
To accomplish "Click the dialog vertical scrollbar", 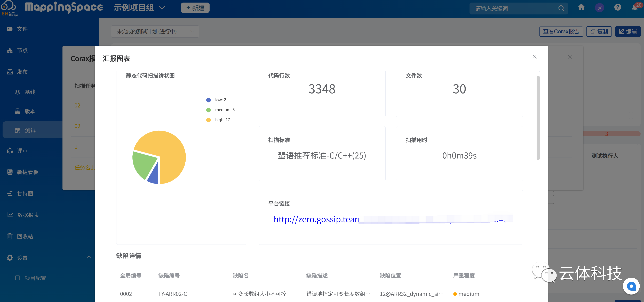I will 538,118.
